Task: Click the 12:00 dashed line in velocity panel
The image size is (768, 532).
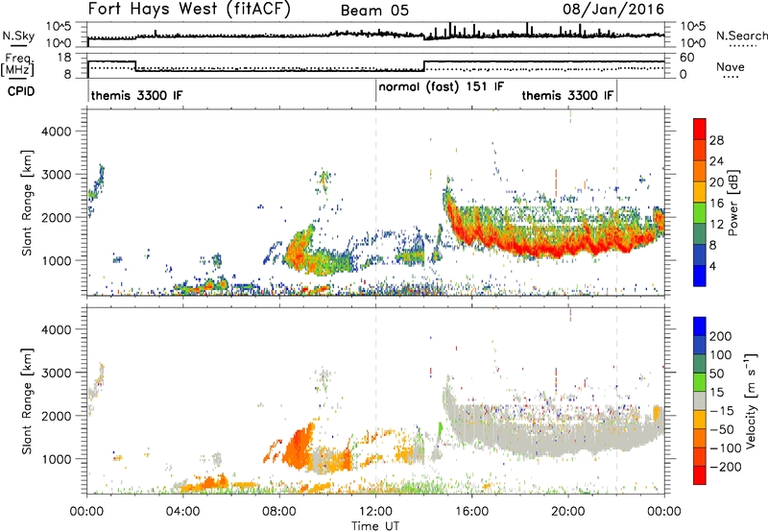Action: (375, 399)
